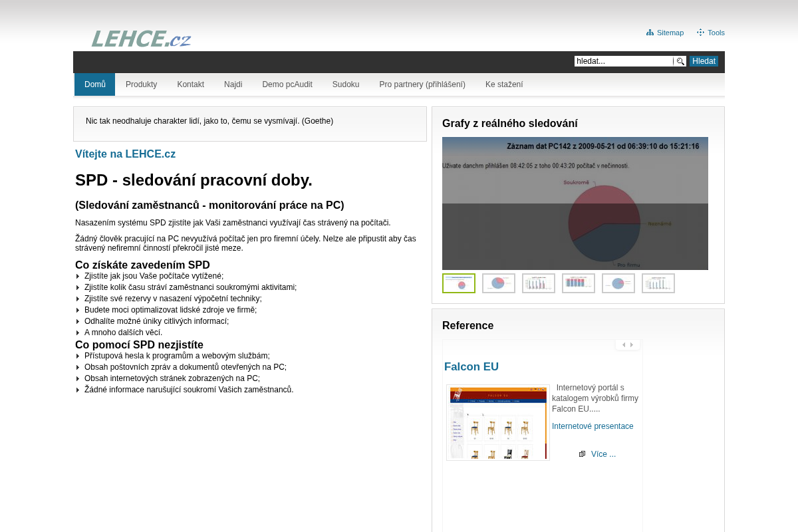Click the Vítejte na LEHCE.cz heading link
Screen dimensions: 798x532
[x=126, y=154]
